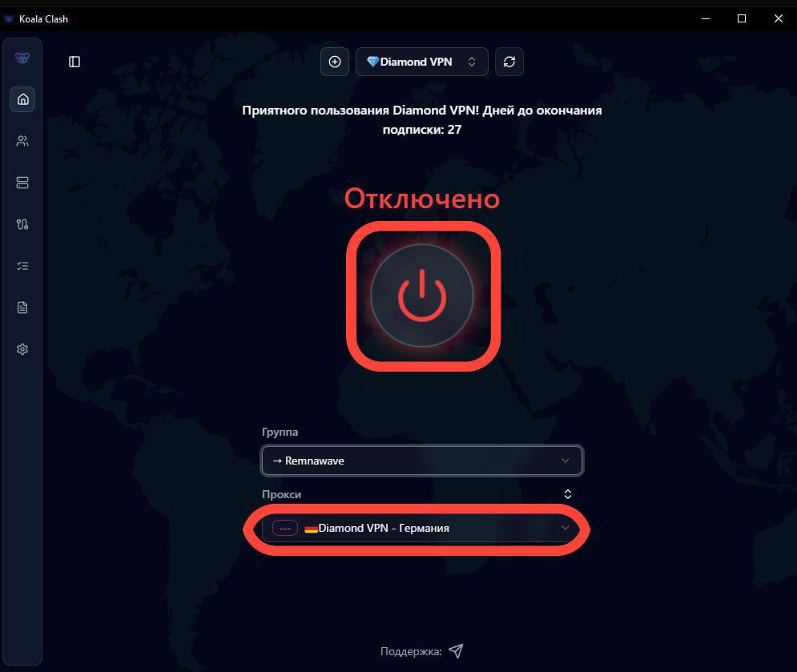The height and width of the screenshot is (672, 797).
Task: Open the Rules checklist icon in sidebar
Action: pos(22,266)
